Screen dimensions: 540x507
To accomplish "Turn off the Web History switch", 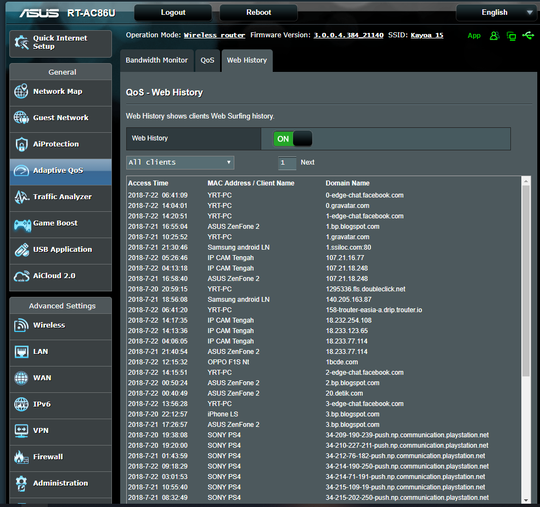I will [x=293, y=138].
